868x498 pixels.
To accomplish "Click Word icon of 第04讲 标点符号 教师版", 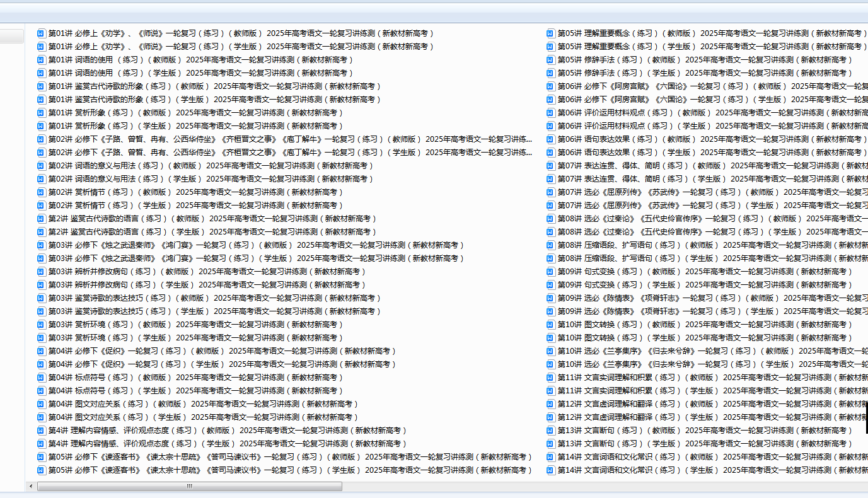I will 42,377.
